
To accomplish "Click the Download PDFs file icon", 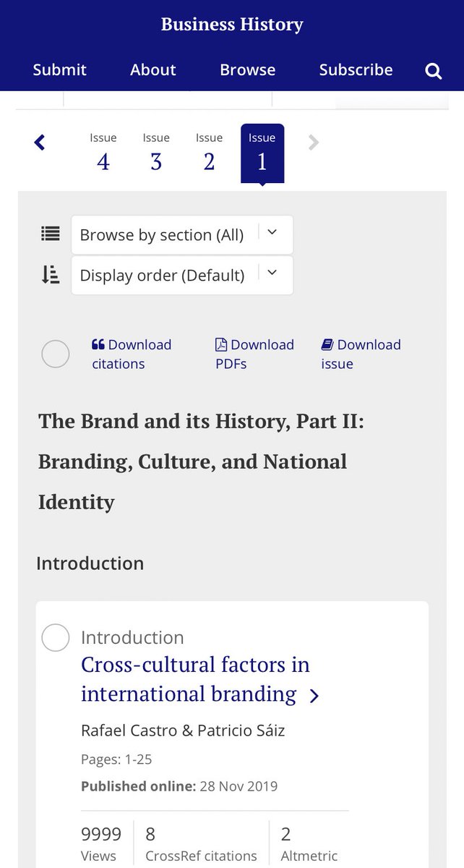I will click(x=221, y=345).
